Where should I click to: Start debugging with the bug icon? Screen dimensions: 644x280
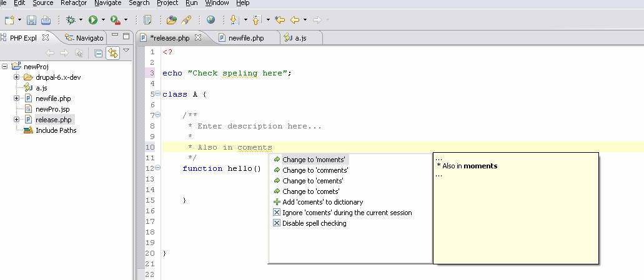(71, 20)
